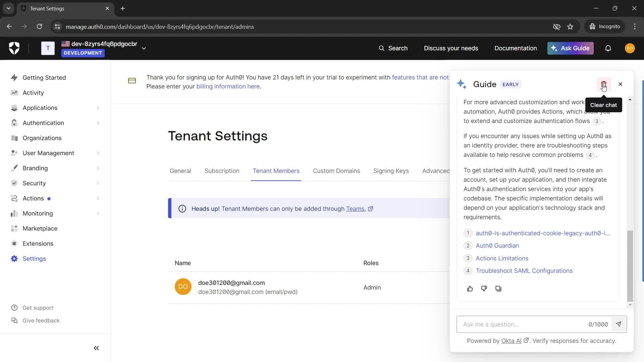The width and height of the screenshot is (644, 362).
Task: Open the Okta AI link
Action: [x=511, y=341]
